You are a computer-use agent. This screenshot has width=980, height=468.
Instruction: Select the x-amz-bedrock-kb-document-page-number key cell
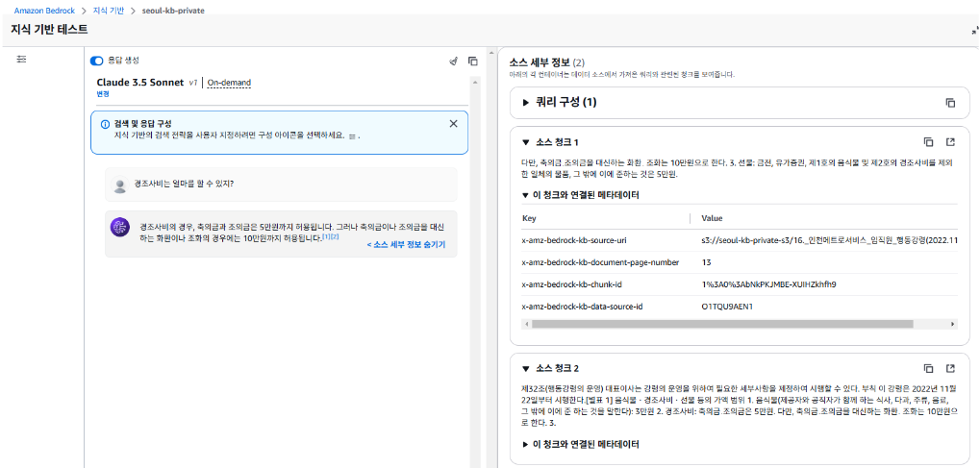pyautogui.click(x=600, y=262)
